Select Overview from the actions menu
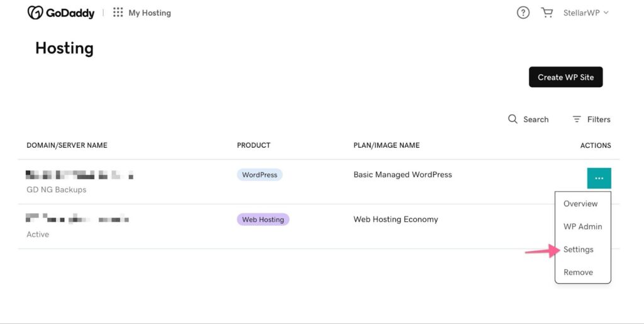Image resolution: width=644 pixels, height=324 pixels. [580, 204]
